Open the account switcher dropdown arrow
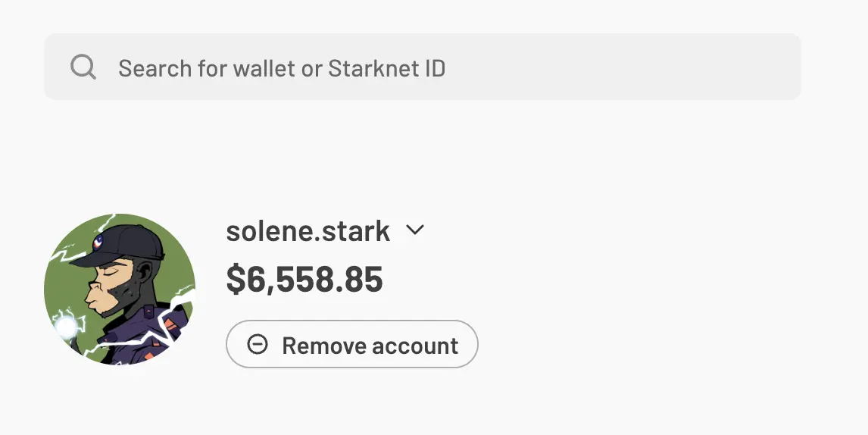The image size is (868, 435). [414, 230]
